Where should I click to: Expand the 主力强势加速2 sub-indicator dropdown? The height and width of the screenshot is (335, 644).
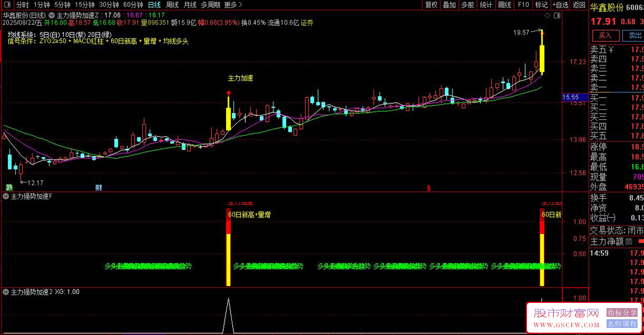[6, 292]
